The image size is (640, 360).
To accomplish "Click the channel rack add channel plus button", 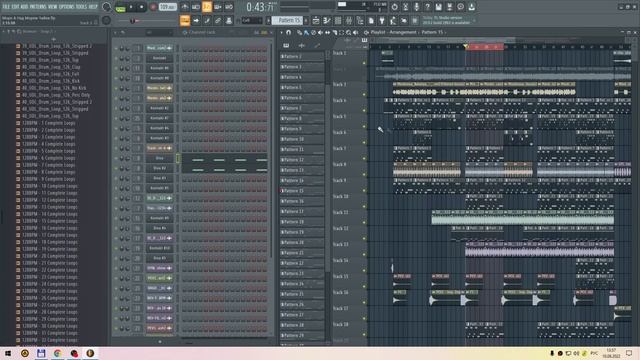I will (160, 342).
